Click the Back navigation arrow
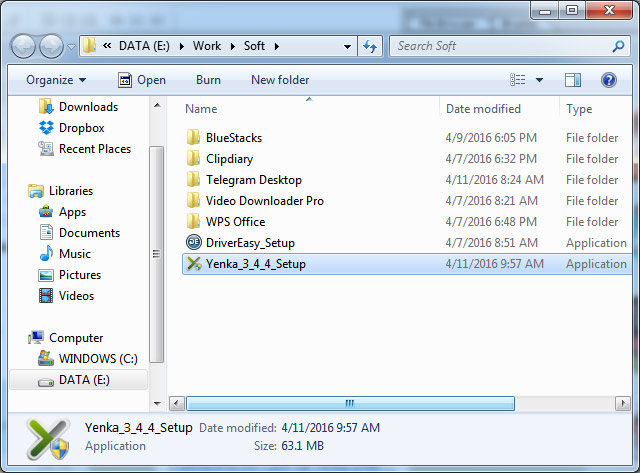Screen dimensions: 640x473 [x=23, y=46]
